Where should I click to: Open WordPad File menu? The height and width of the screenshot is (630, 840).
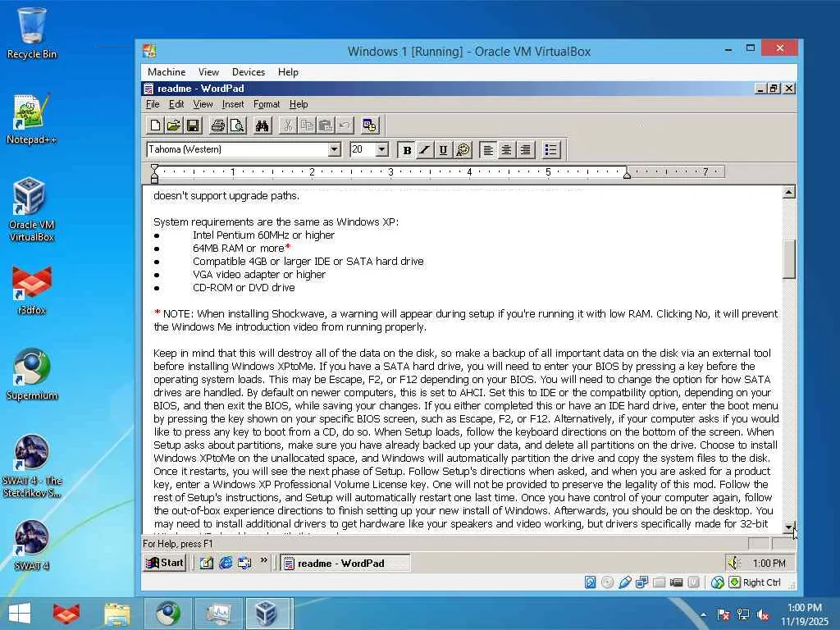(153, 104)
